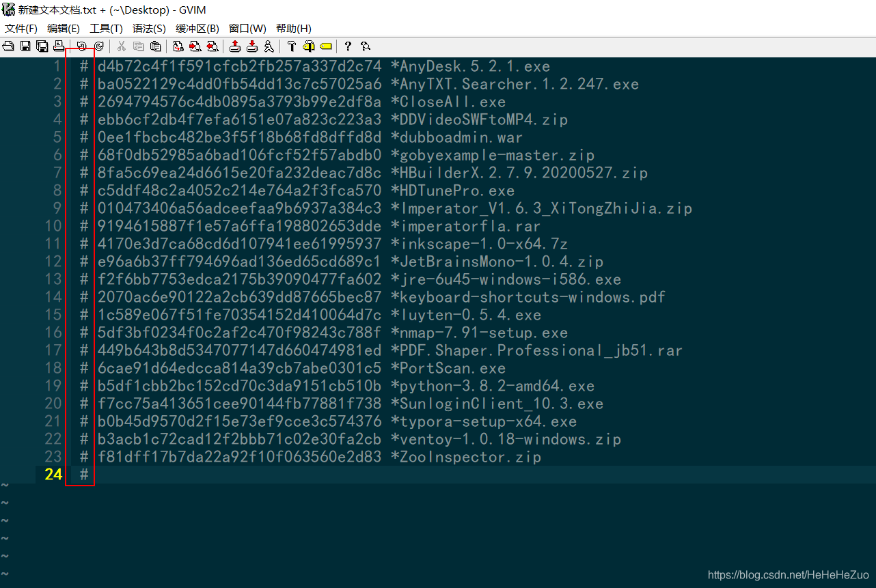
Task: Click the *python-3.8.2-amd64.exe text
Action: tap(493, 386)
